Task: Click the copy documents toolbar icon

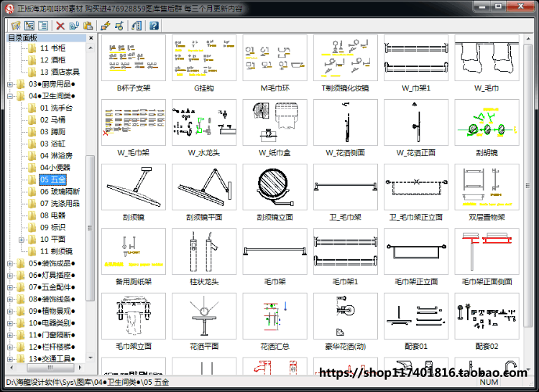Action: [x=74, y=25]
